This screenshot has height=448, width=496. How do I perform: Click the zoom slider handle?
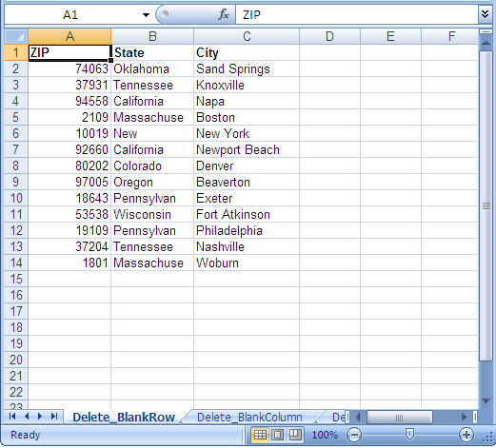click(x=409, y=435)
